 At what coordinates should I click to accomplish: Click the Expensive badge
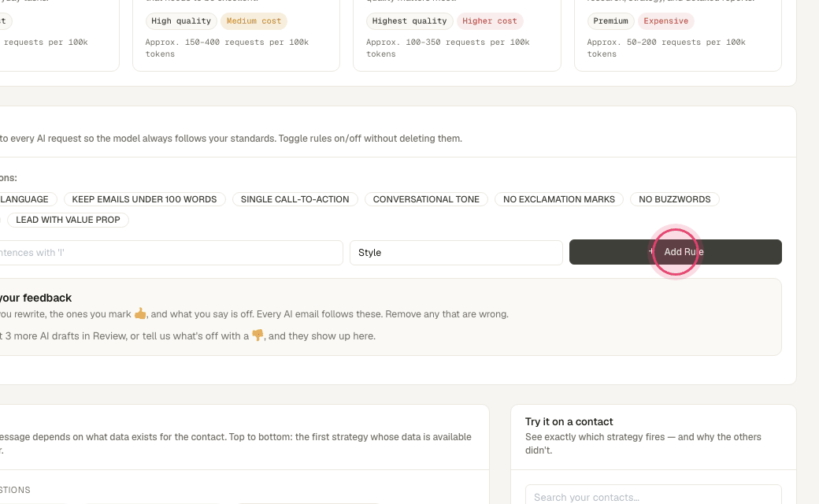665,21
